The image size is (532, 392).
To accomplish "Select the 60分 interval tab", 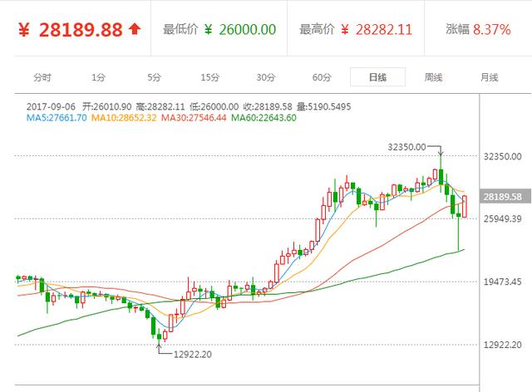I will (322, 77).
